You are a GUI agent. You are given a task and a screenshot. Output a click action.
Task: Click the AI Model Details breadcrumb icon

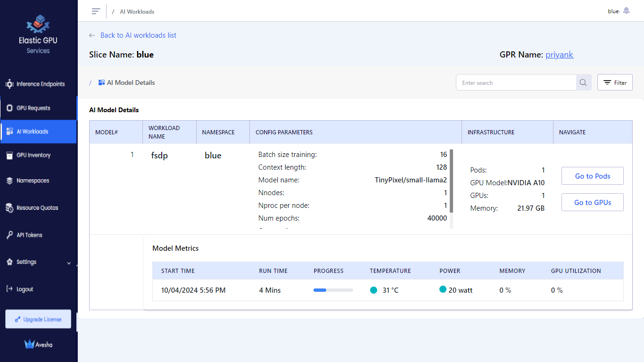pyautogui.click(x=101, y=82)
